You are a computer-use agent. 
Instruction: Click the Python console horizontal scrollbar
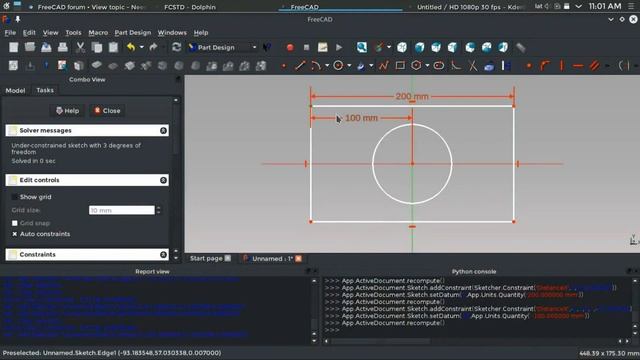click(x=380, y=341)
